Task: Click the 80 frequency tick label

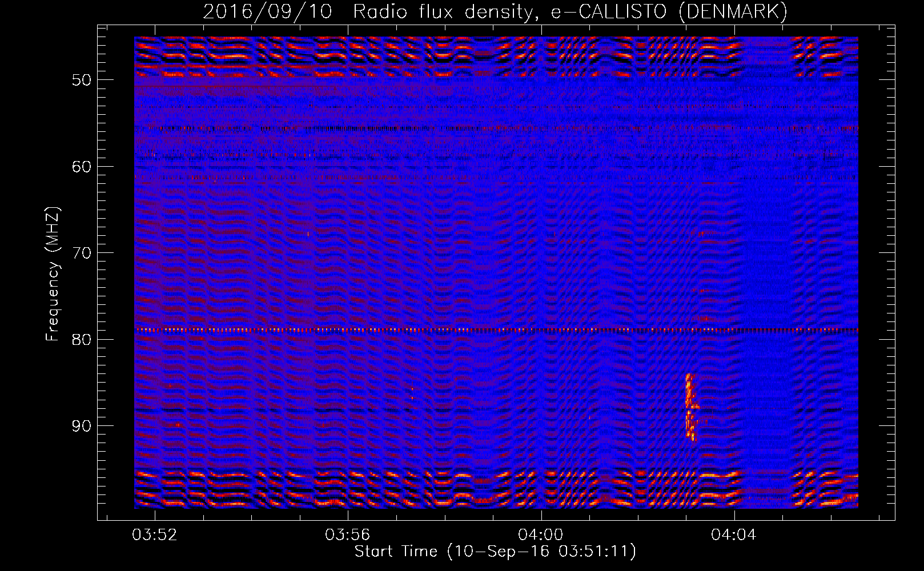Action: pos(81,340)
